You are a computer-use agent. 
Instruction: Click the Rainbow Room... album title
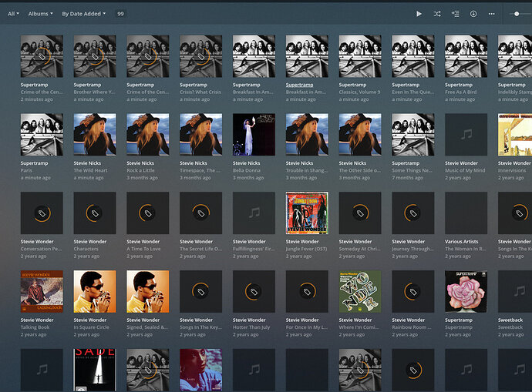[x=412, y=327]
